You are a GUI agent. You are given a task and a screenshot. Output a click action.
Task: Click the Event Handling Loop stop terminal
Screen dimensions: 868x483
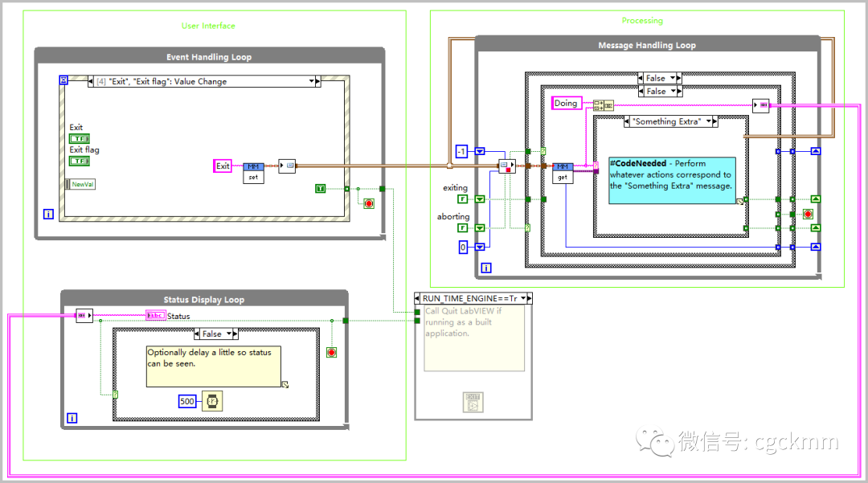(x=369, y=203)
